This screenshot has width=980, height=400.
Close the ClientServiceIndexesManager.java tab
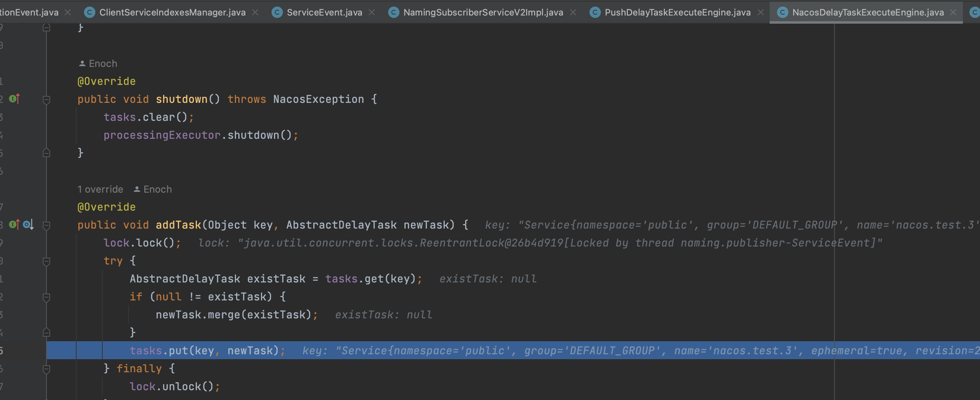pos(255,12)
